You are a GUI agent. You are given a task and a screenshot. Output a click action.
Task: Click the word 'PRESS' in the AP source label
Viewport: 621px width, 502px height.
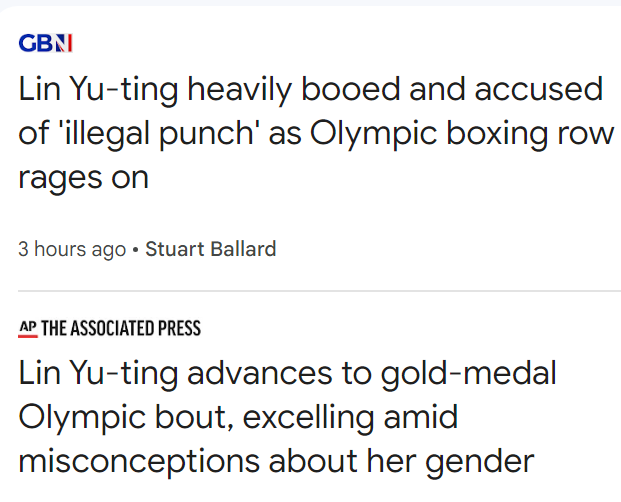coord(180,328)
